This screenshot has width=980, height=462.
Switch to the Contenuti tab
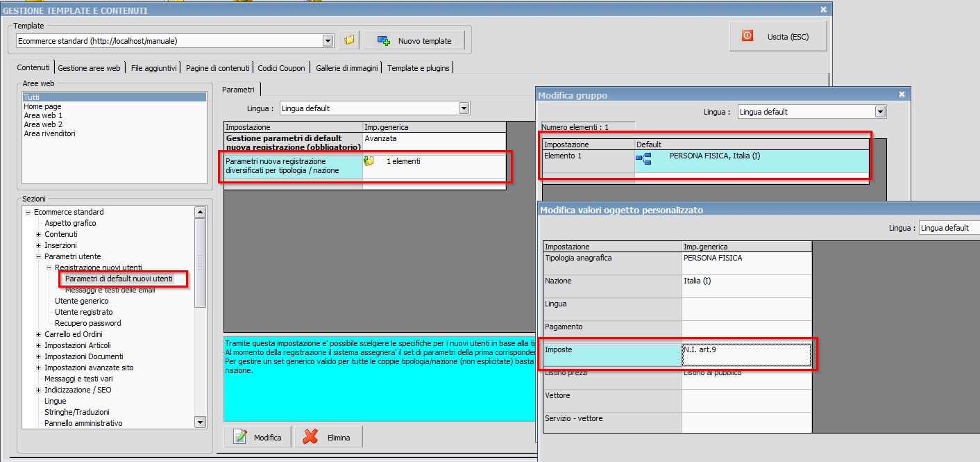click(33, 67)
